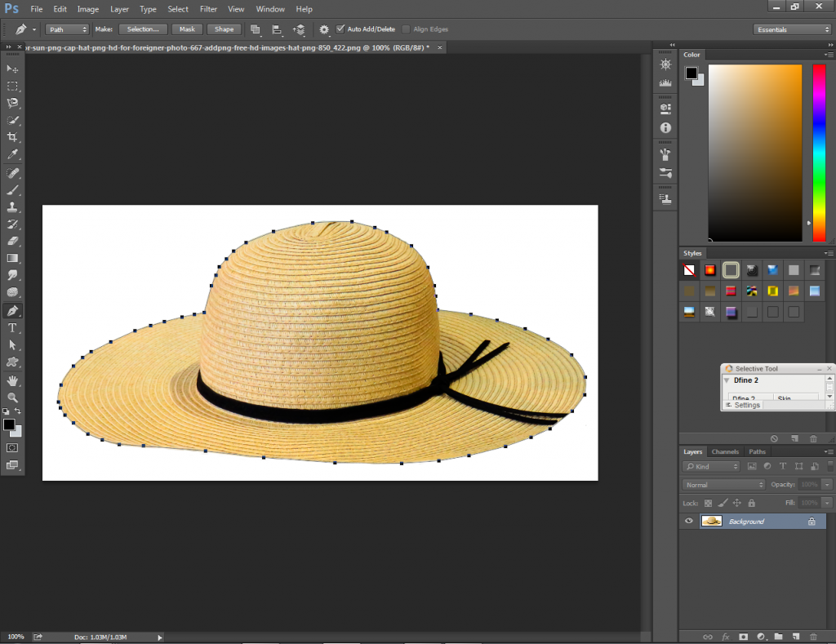This screenshot has height=644, width=836.
Task: Click the Path operations icon
Action: point(256,29)
